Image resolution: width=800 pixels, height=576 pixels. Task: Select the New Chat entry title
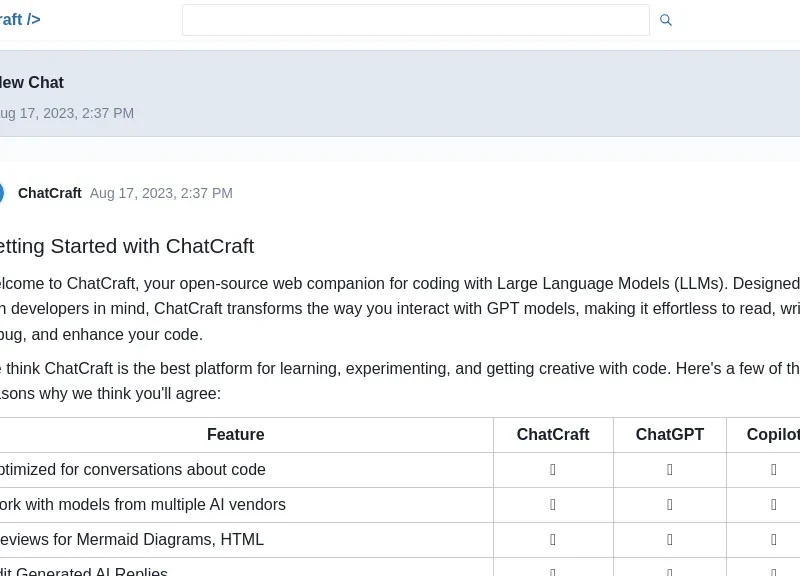(32, 82)
